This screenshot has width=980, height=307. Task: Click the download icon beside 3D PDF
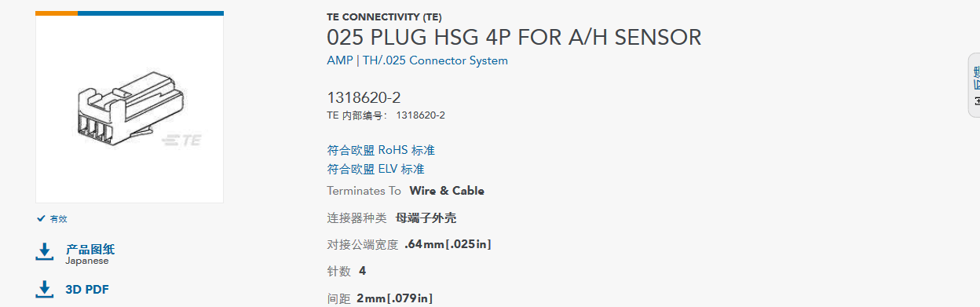pyautogui.click(x=45, y=290)
